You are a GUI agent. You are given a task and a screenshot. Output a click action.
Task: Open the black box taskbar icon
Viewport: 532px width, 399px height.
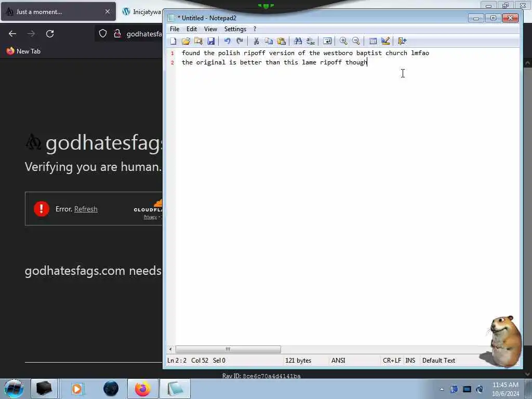pyautogui.click(x=44, y=389)
